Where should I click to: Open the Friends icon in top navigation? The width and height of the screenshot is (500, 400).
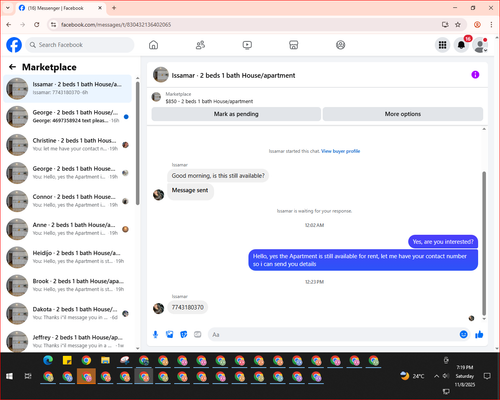coord(200,45)
